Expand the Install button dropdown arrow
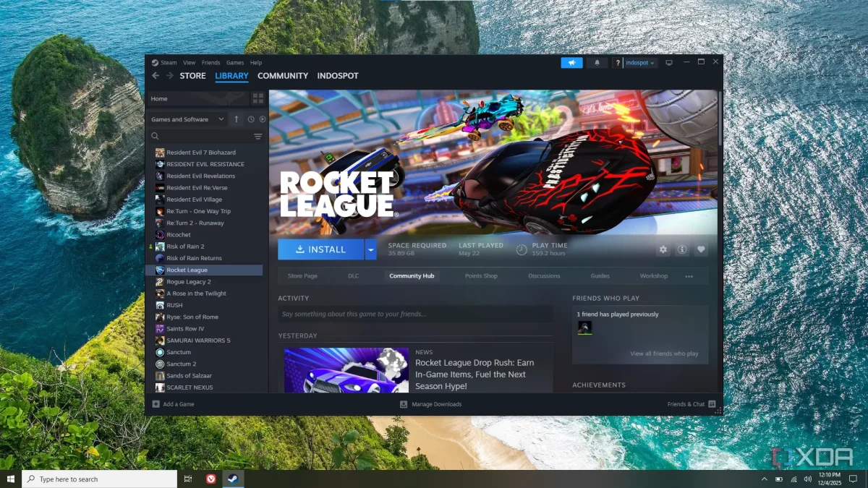Image resolution: width=868 pixels, height=488 pixels. point(371,249)
